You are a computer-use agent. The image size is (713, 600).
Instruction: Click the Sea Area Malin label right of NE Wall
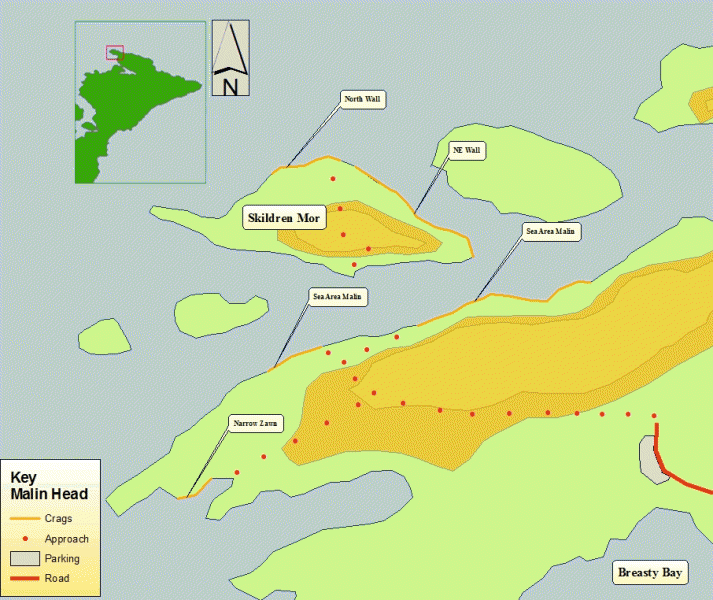[x=551, y=231]
